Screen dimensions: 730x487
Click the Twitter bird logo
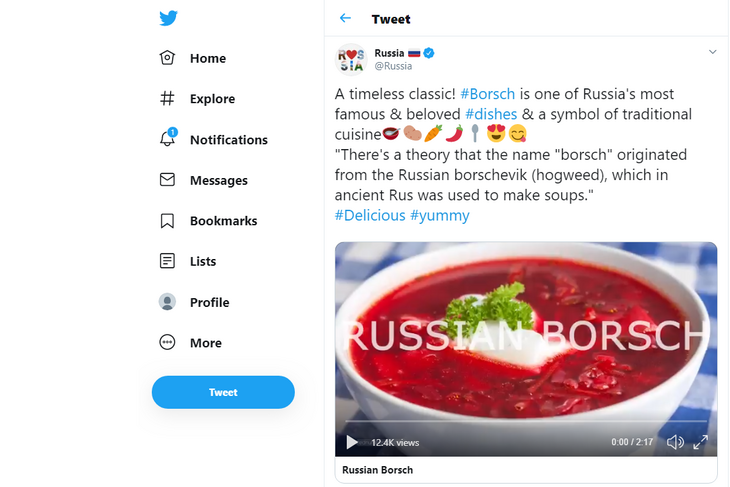(x=168, y=18)
